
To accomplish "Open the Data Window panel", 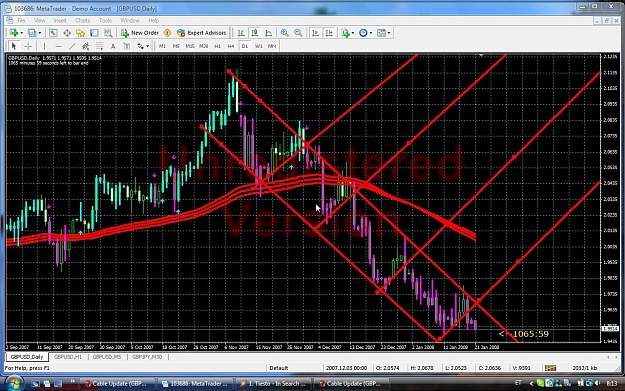I will [67, 33].
